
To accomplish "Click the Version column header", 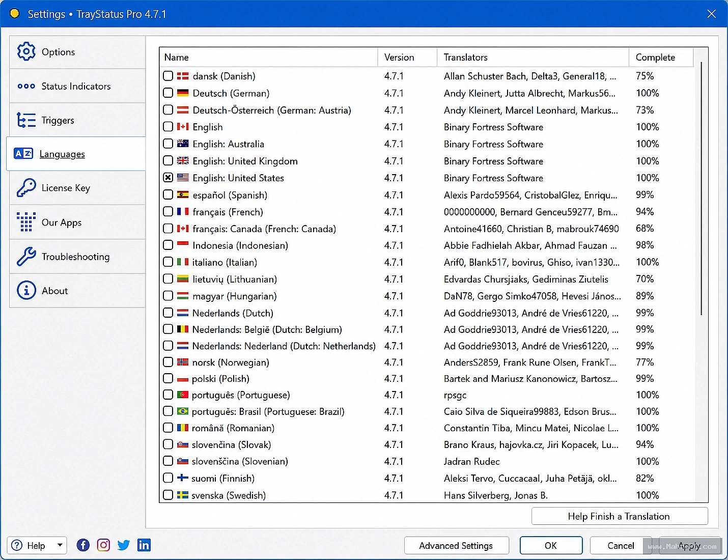I will [x=407, y=57].
